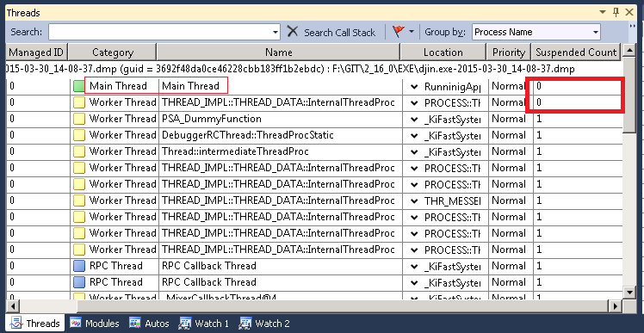Open the Group by Process Name dropdown

536,32
